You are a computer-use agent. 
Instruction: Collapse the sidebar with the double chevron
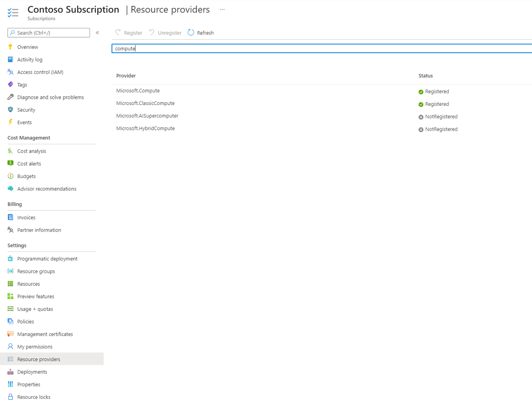click(x=97, y=33)
